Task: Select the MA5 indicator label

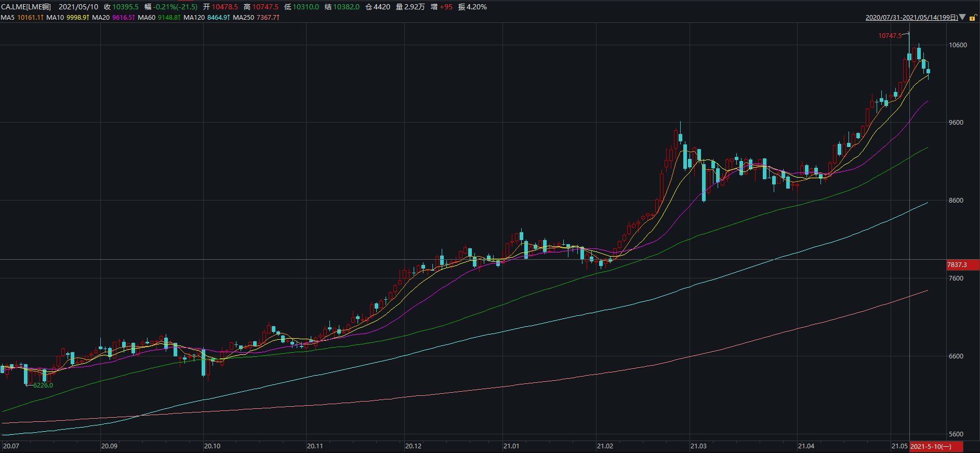Action: coord(8,18)
